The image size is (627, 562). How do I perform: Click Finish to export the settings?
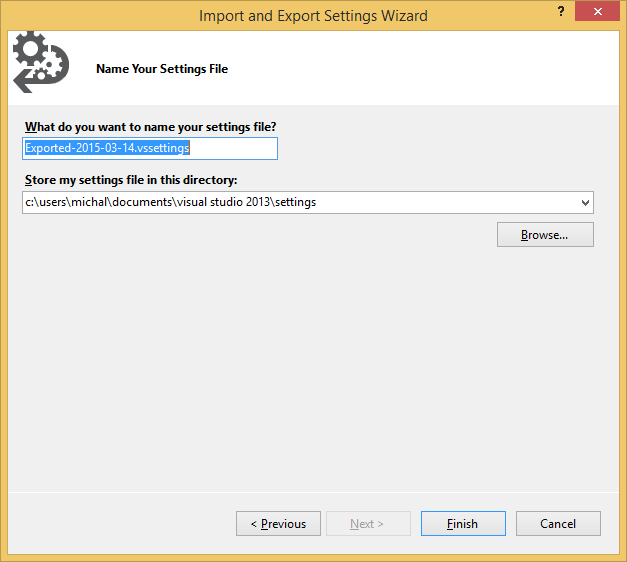(x=463, y=524)
